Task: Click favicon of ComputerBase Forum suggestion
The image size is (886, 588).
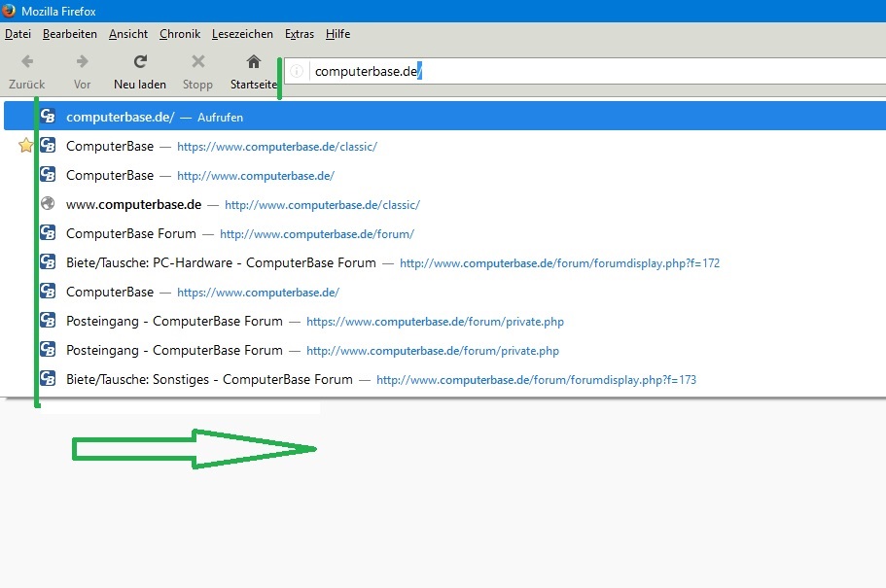Action: 48,232
